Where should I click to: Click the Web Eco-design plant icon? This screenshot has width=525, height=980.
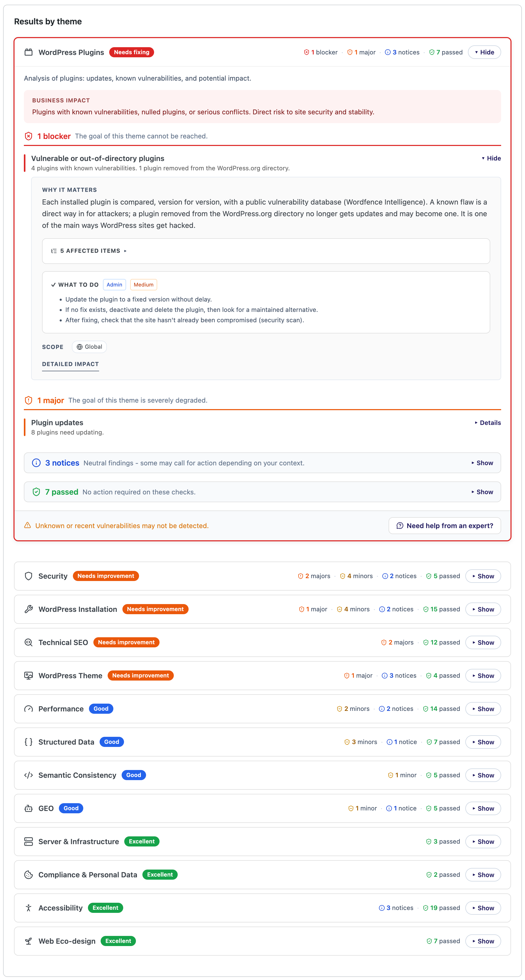pyautogui.click(x=29, y=941)
